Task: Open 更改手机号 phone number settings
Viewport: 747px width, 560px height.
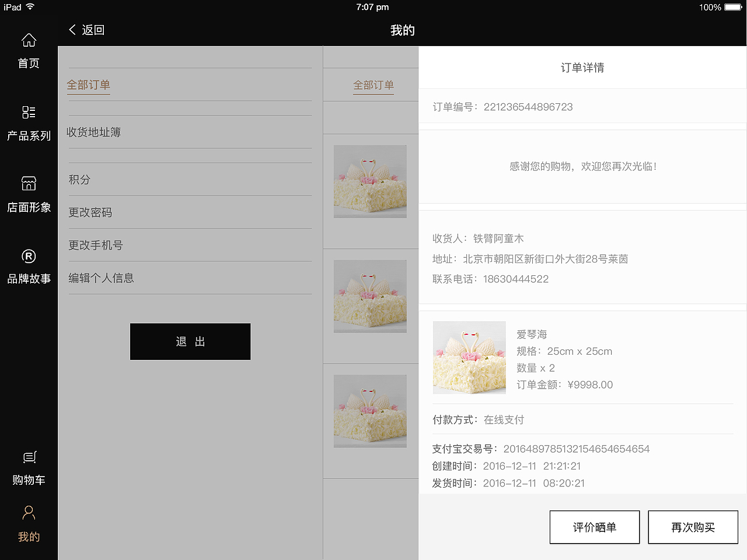Action: [x=95, y=245]
